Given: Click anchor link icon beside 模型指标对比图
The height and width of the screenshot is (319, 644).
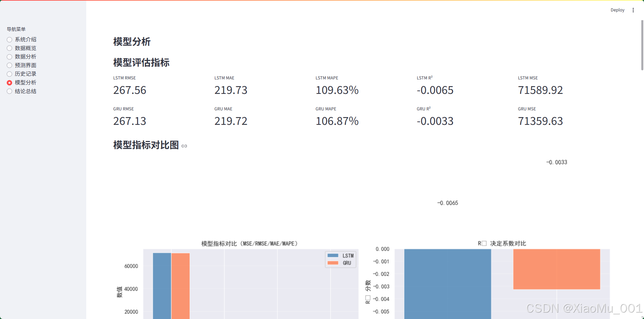Looking at the screenshot, I should point(184,146).
